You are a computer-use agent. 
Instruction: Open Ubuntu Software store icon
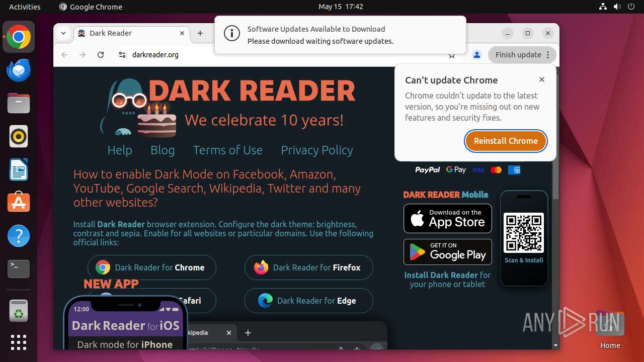(19, 203)
